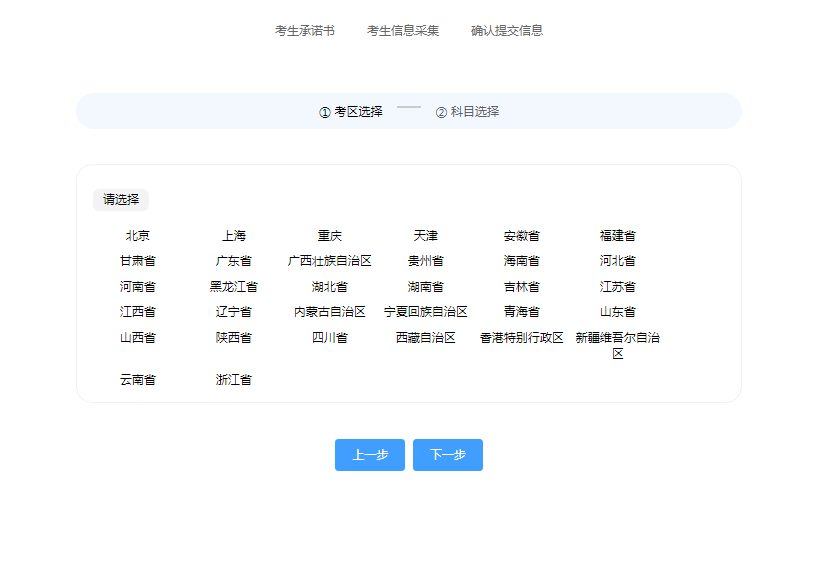Pick 重庆 from region list
Viewport: 820px width, 569px height.
click(x=330, y=236)
